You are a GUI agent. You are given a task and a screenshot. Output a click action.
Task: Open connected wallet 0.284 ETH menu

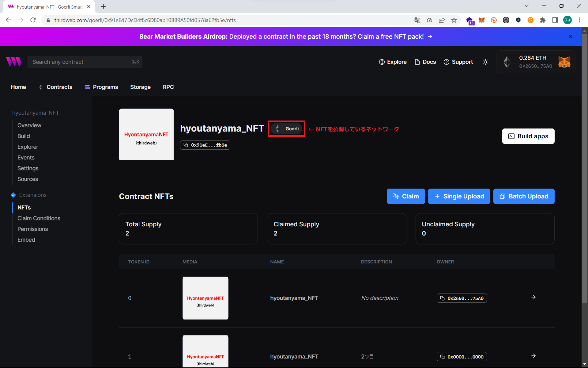point(535,62)
